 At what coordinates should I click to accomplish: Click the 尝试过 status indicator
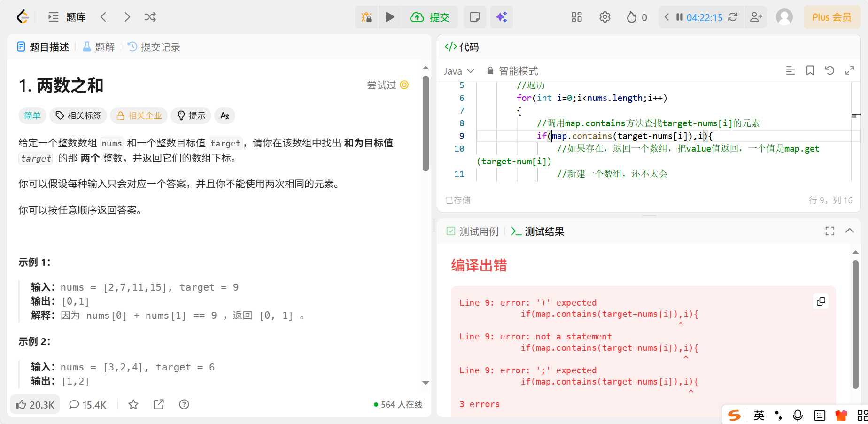[387, 85]
